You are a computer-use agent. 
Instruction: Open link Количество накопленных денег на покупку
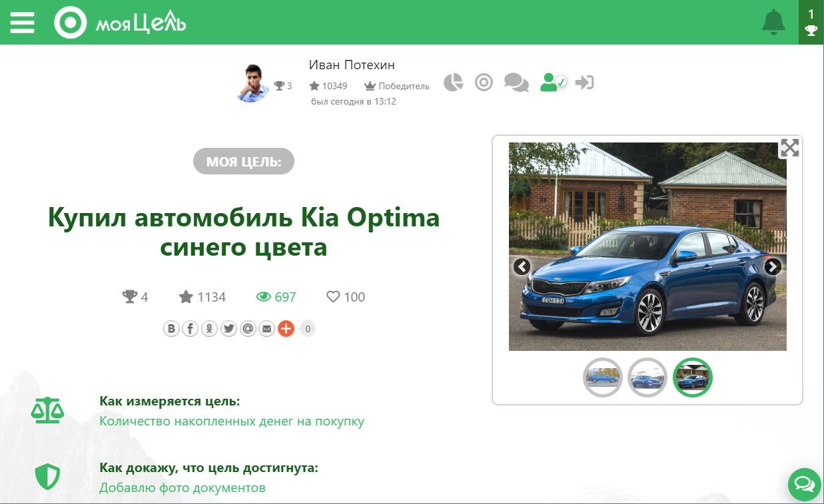tap(232, 421)
